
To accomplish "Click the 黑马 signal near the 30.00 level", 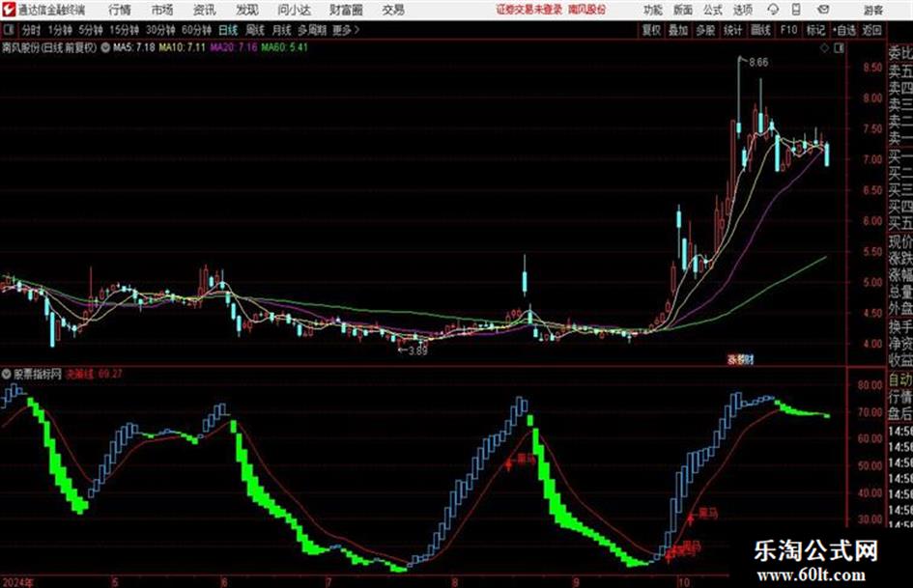I will (708, 514).
